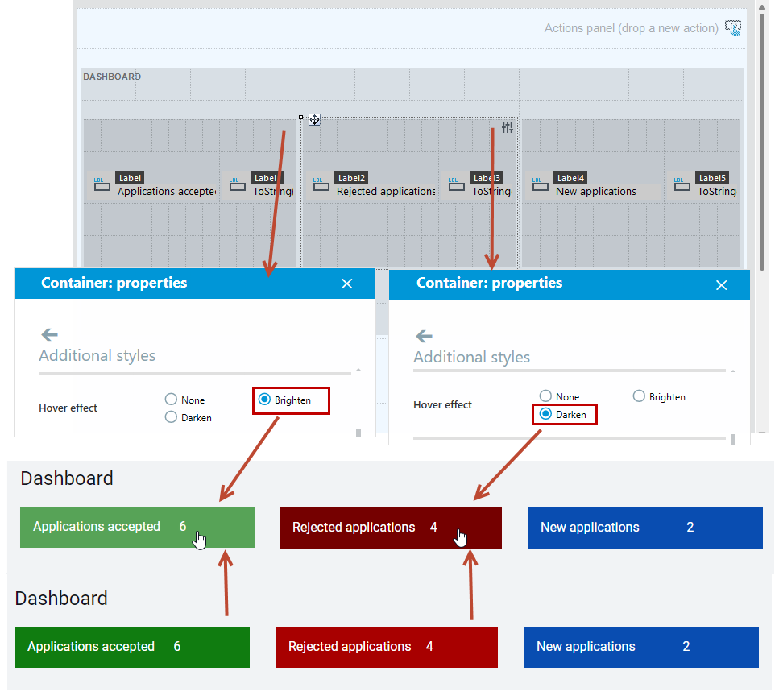This screenshot has height=700, width=779.
Task: Select the LBL icon of Label3
Action: [x=457, y=184]
